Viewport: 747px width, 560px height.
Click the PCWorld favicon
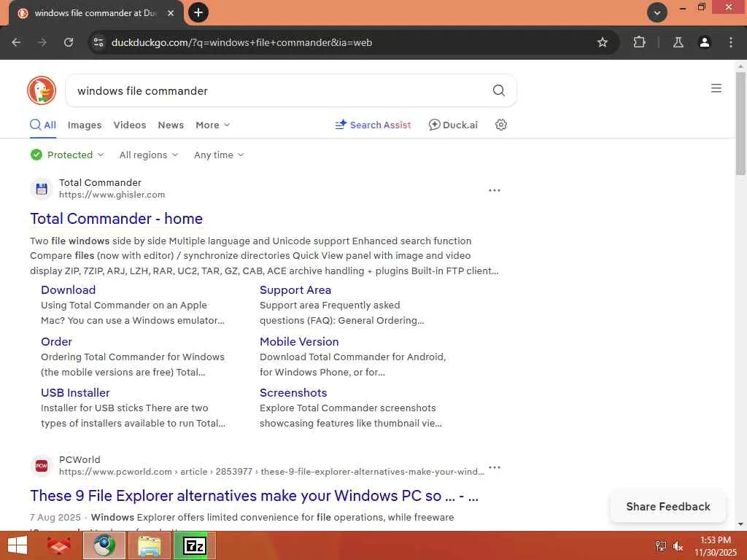tap(42, 466)
